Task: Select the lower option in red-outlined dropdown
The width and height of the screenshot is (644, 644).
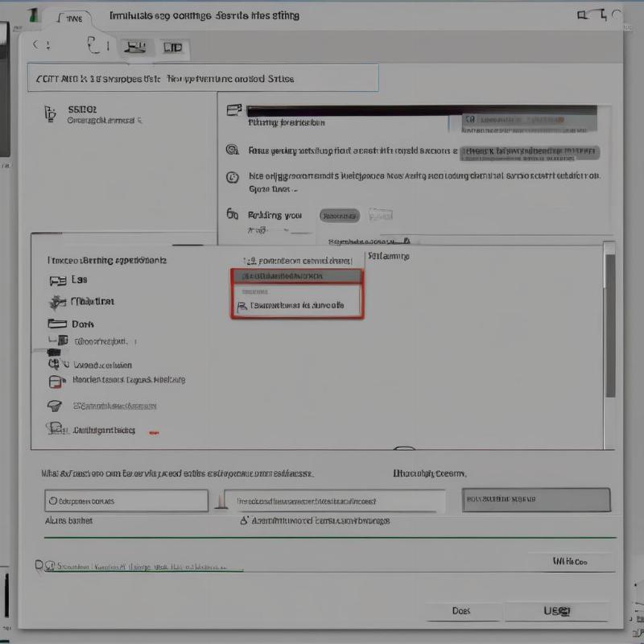Action: [297, 306]
